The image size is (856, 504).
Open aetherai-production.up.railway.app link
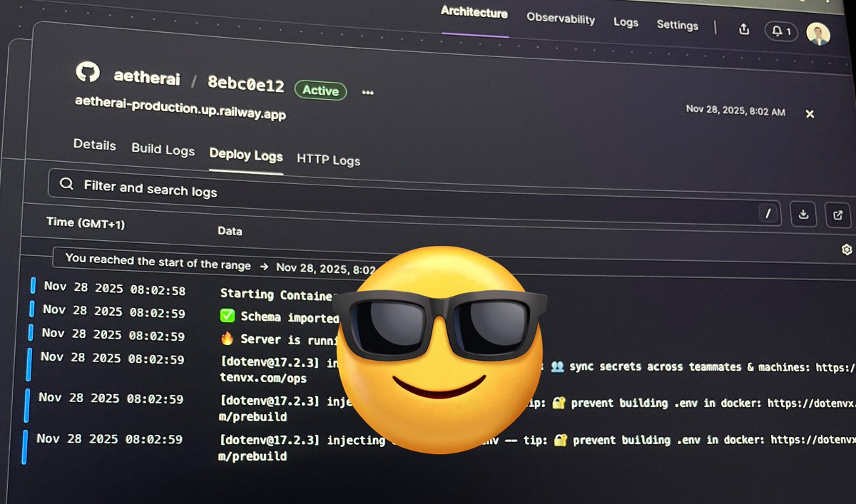tap(180, 108)
